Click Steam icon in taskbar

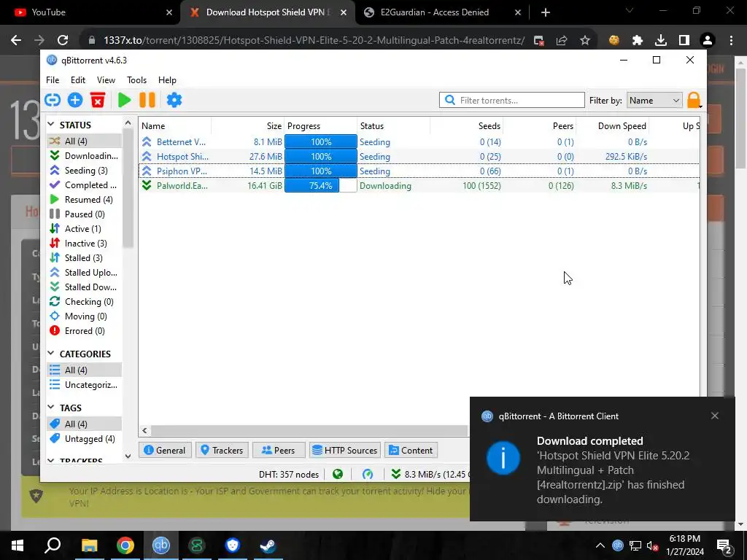click(268, 545)
